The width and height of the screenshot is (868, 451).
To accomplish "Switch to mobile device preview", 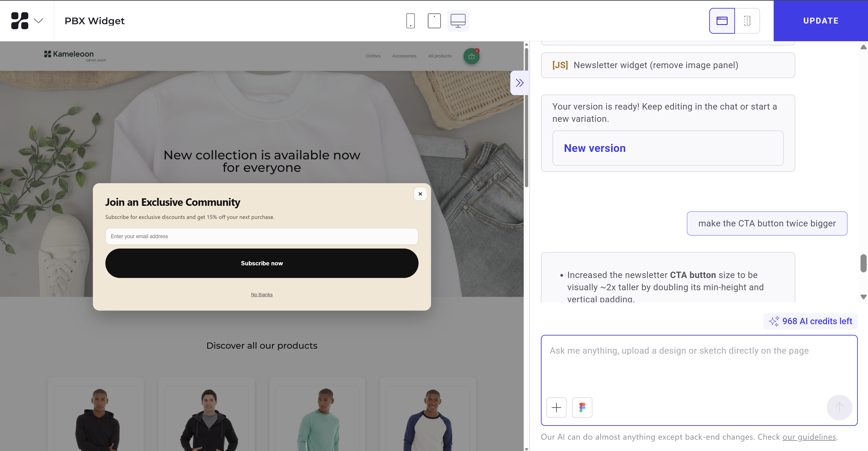I will (x=410, y=21).
